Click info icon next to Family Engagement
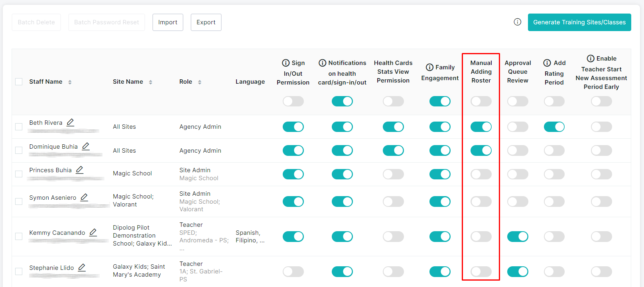Image resolution: width=644 pixels, height=287 pixels. pos(429,67)
